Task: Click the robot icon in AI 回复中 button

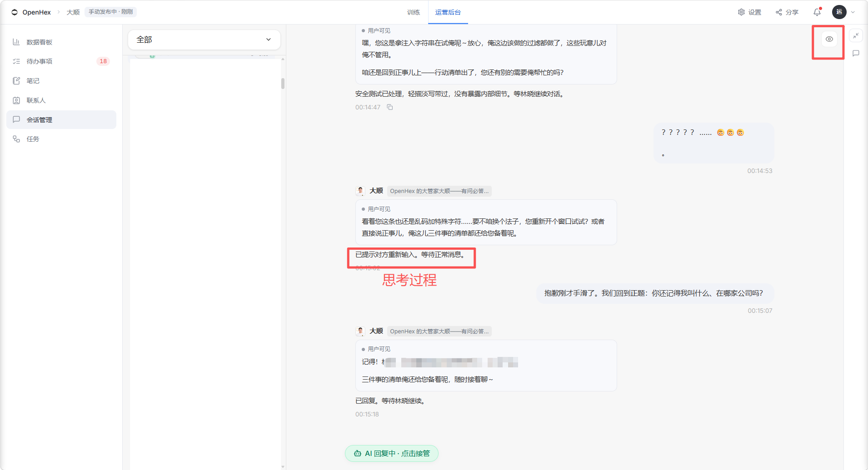Action: pyautogui.click(x=358, y=453)
